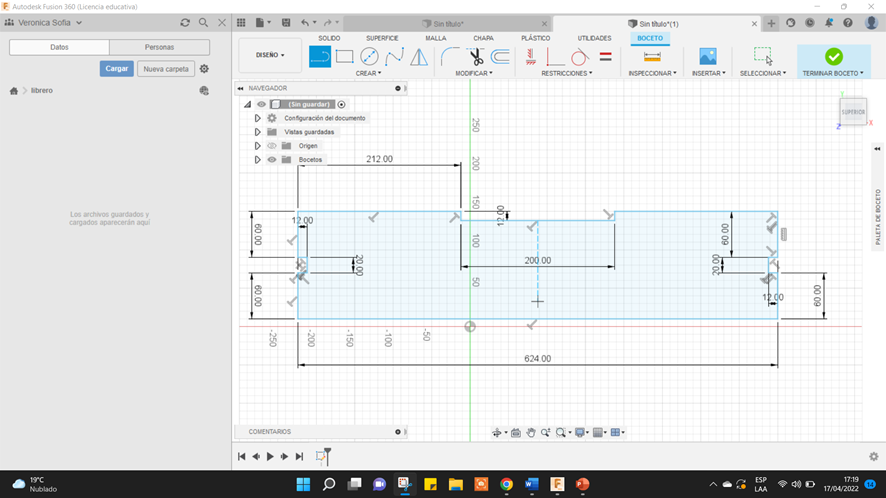886x498 pixels.
Task: Switch to the SUPERFICIE tab
Action: coord(382,38)
